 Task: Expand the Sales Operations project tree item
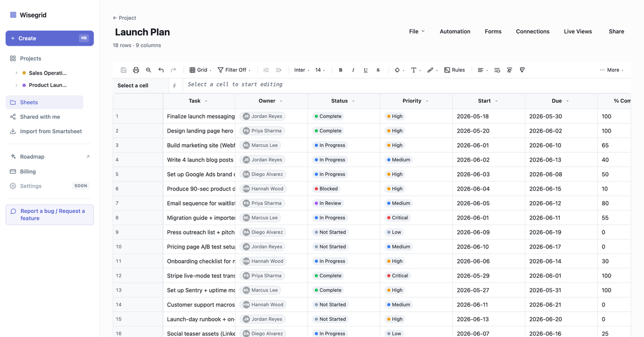(16, 73)
